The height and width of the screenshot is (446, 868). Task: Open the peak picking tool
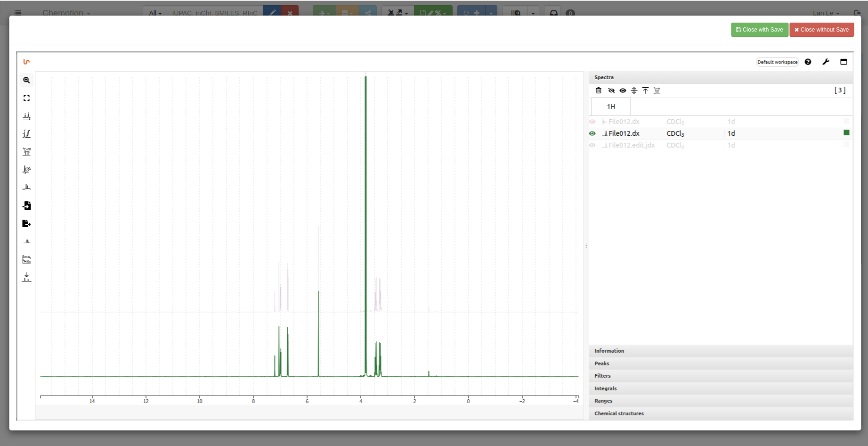(26, 116)
